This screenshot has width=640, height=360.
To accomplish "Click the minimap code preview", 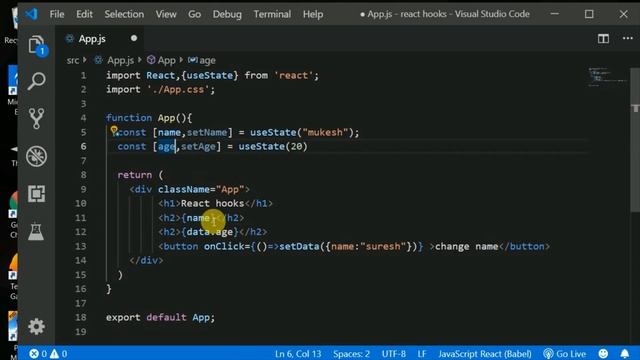I will [x=607, y=77].
